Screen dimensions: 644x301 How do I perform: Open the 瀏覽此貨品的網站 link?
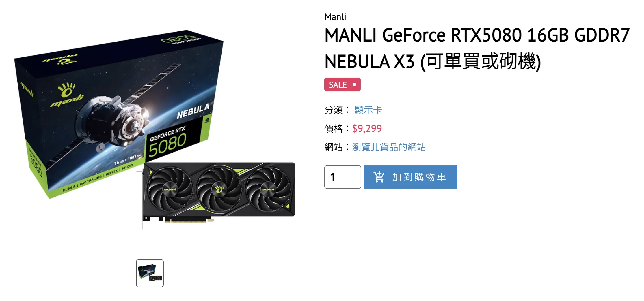389,147
